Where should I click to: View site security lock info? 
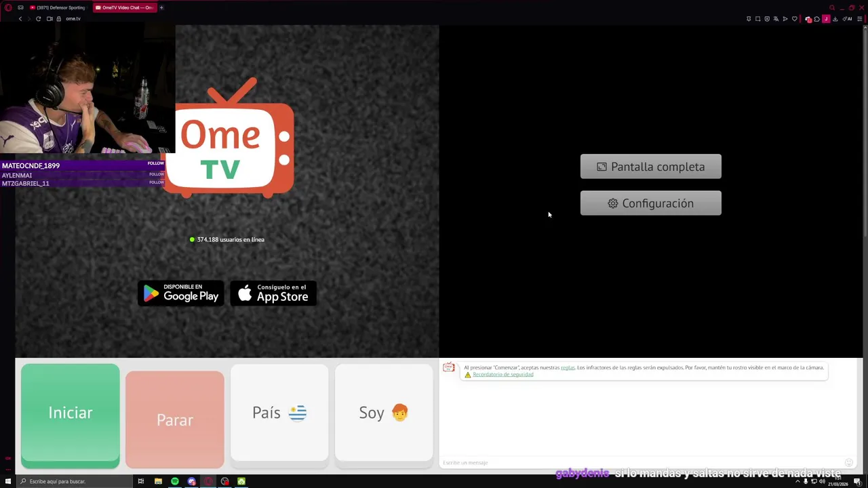[x=59, y=19]
